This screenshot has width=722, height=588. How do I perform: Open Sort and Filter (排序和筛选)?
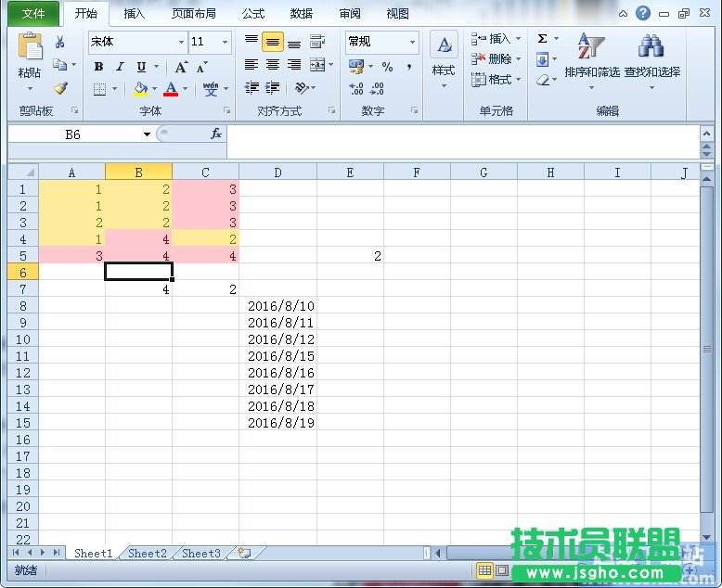click(x=591, y=56)
